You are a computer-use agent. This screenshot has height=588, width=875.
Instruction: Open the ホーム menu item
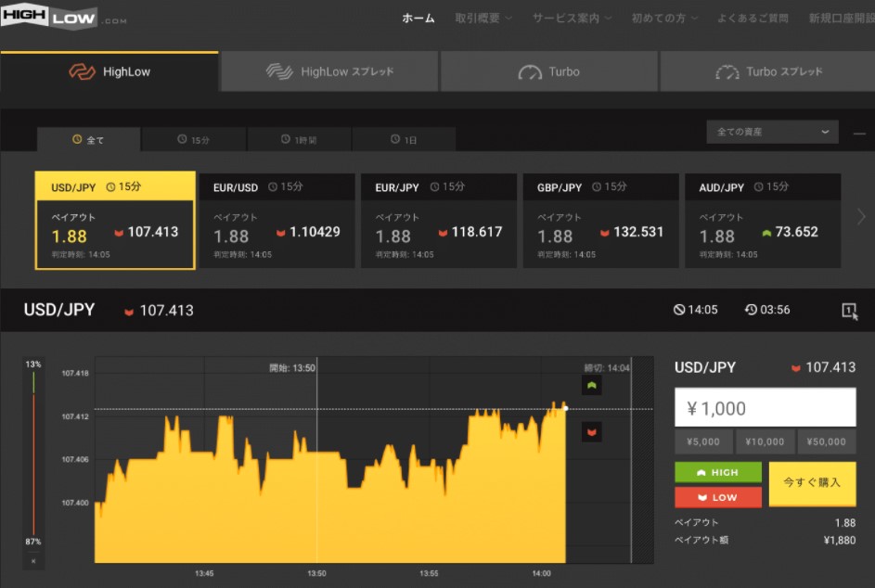click(418, 19)
